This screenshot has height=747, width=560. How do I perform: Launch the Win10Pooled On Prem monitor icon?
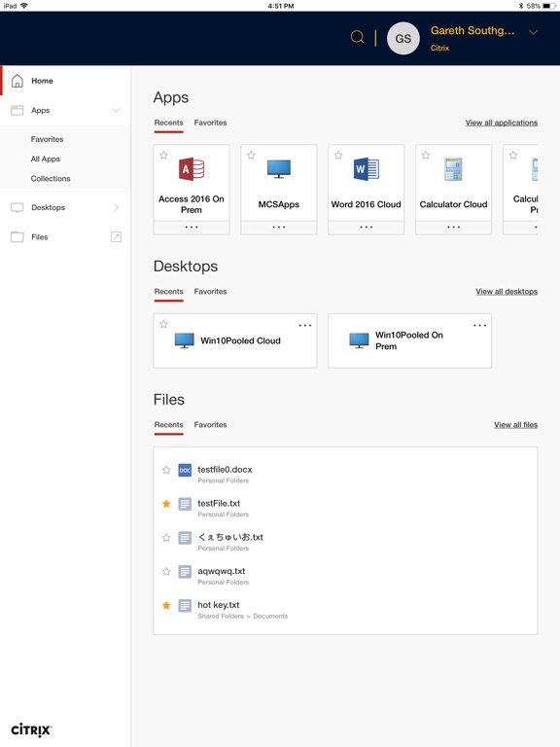coord(359,340)
